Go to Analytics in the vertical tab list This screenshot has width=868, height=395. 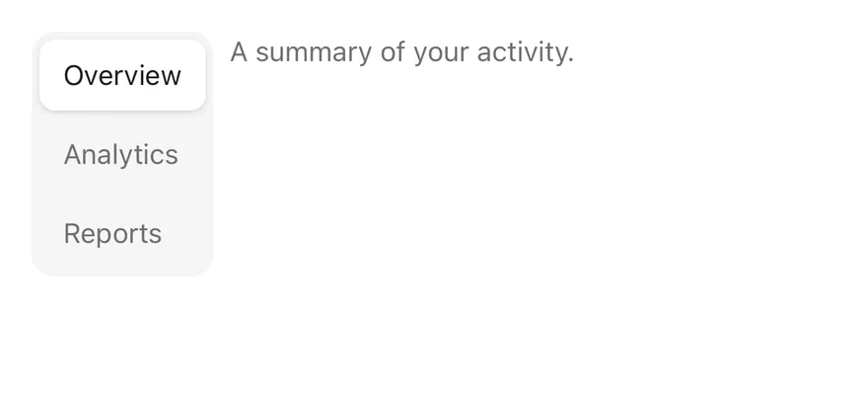(x=121, y=154)
